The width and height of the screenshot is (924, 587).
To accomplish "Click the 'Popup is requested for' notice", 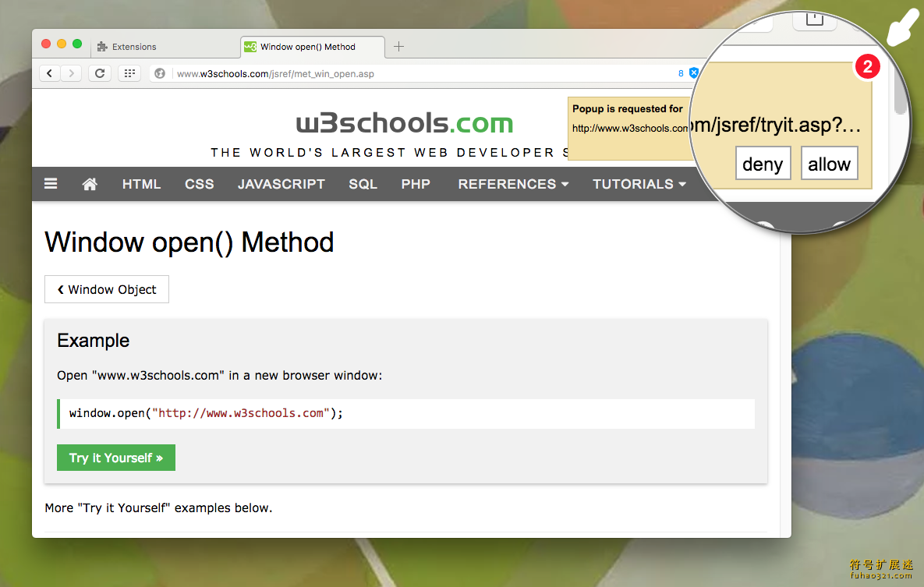I will (628, 109).
